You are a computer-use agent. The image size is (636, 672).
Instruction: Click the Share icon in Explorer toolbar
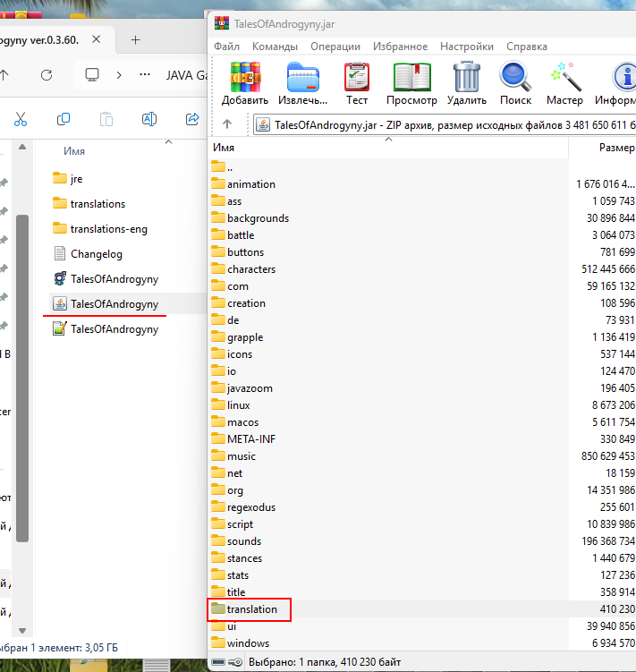click(192, 119)
